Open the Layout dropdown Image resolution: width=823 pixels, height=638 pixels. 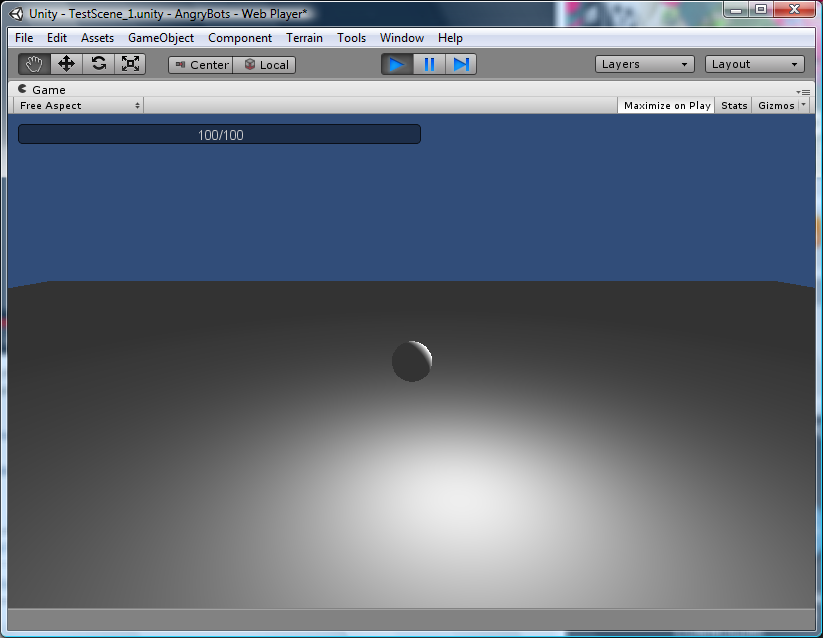pos(754,64)
